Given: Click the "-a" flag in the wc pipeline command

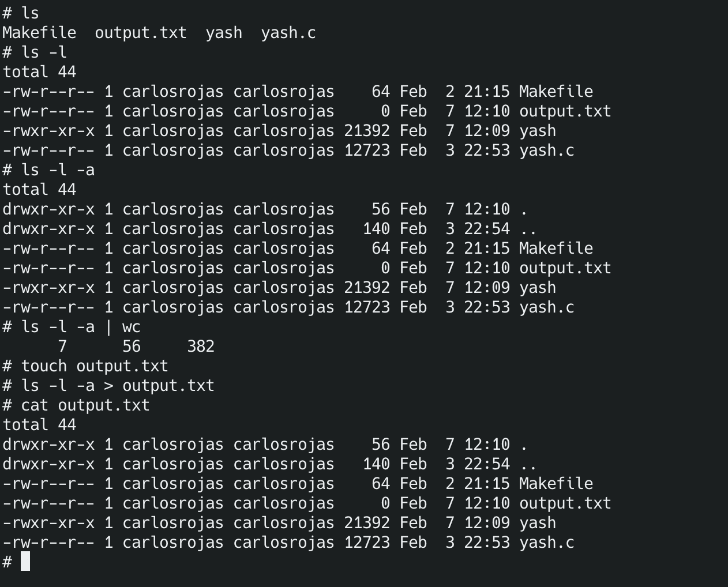Looking at the screenshot, I should 85,327.
